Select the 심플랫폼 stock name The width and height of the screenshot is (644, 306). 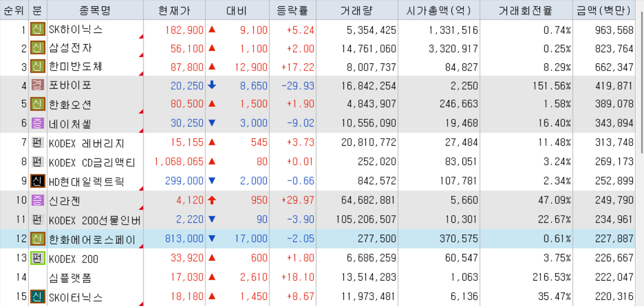pos(70,277)
